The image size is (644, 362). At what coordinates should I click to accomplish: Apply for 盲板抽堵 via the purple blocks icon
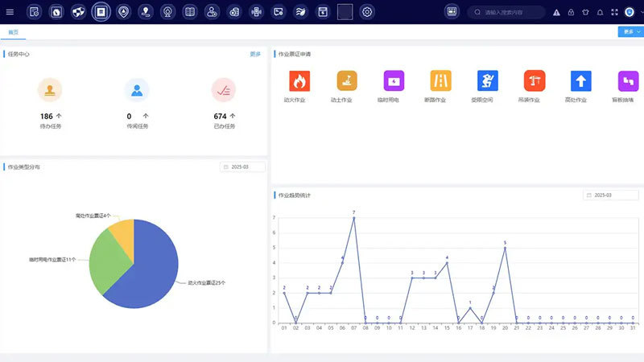pyautogui.click(x=629, y=81)
